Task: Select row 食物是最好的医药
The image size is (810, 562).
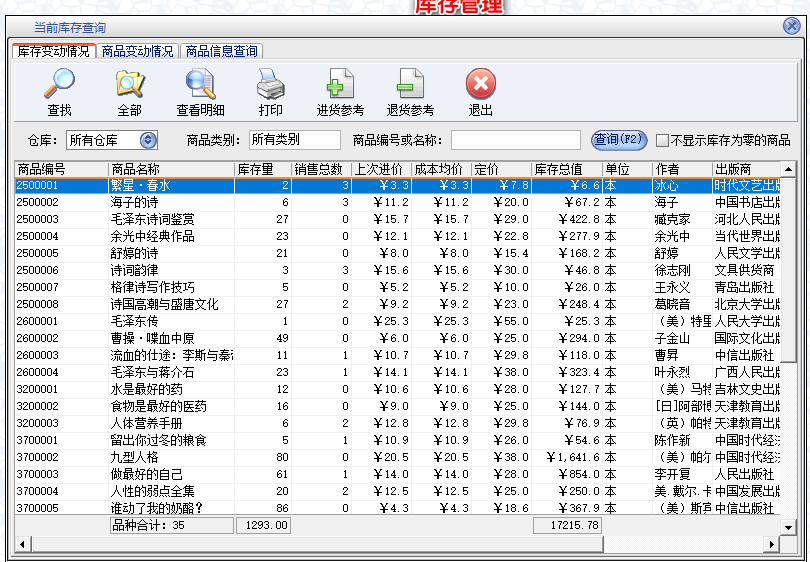Action: pyautogui.click(x=397, y=407)
